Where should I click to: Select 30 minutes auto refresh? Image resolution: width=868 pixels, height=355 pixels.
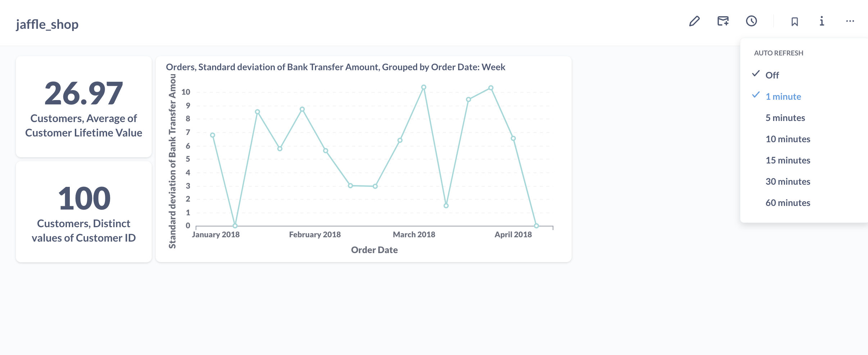coord(787,181)
